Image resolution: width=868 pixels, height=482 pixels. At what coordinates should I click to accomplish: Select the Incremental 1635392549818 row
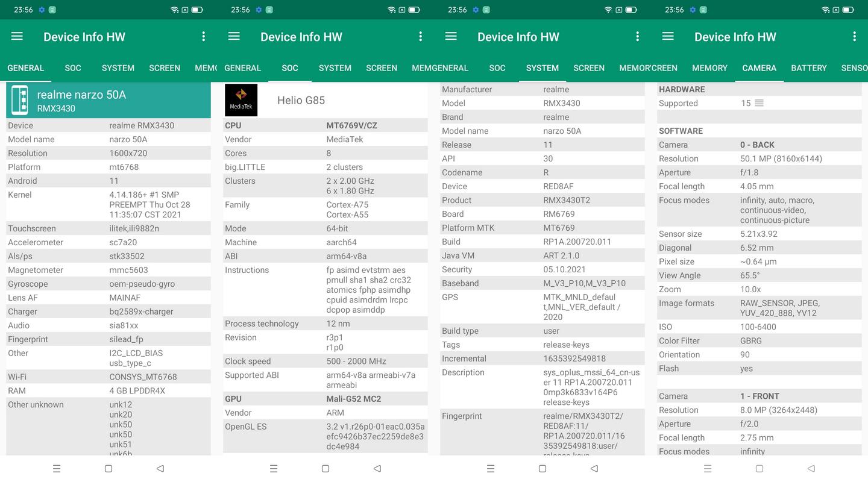542,358
